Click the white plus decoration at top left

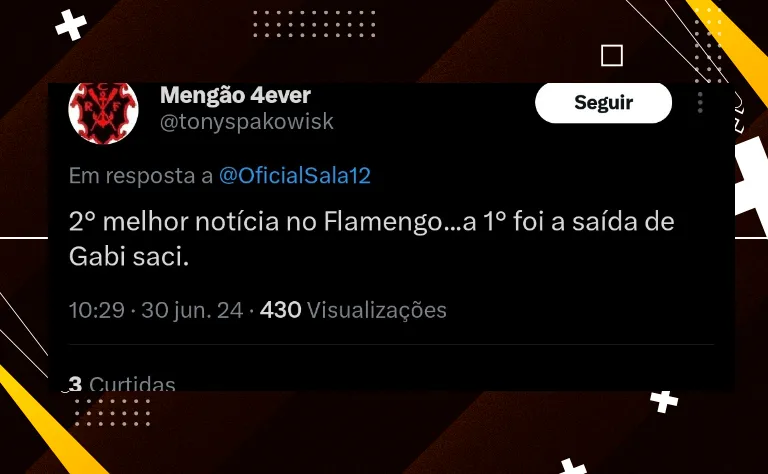71,24
